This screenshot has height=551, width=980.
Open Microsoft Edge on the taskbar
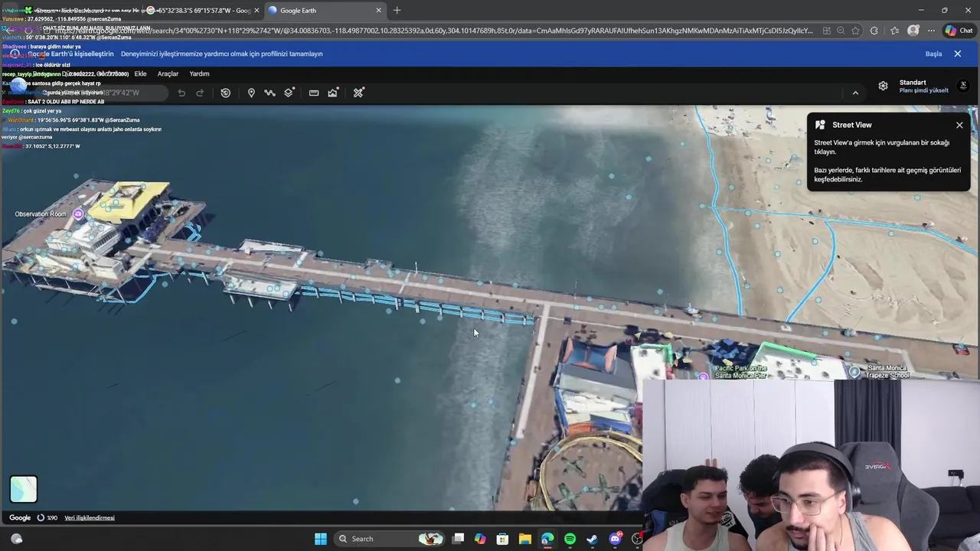[x=547, y=539]
